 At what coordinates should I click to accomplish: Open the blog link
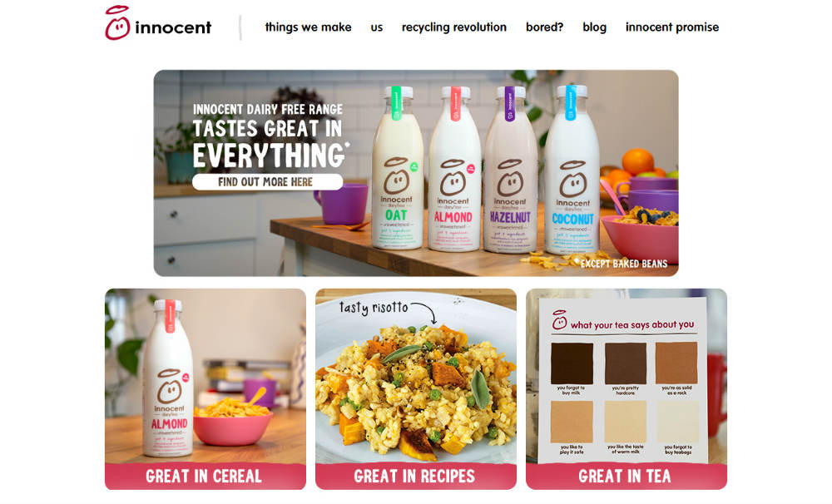pyautogui.click(x=594, y=27)
